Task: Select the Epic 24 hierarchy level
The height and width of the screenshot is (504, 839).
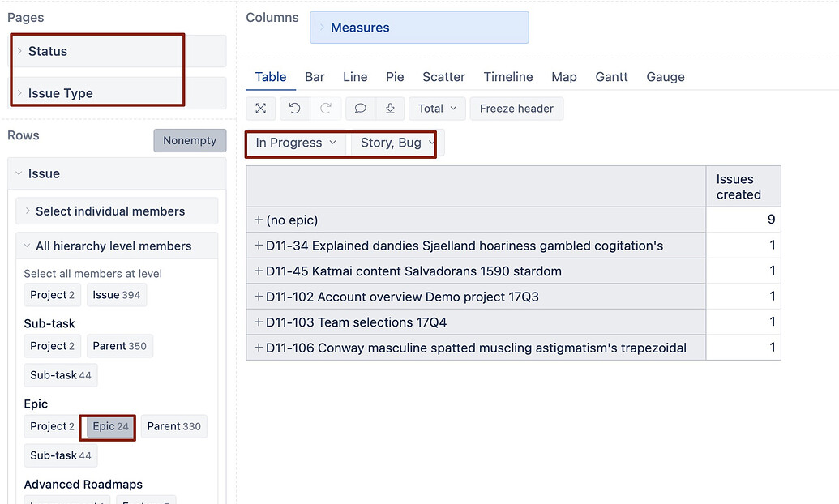Action: pos(107,426)
